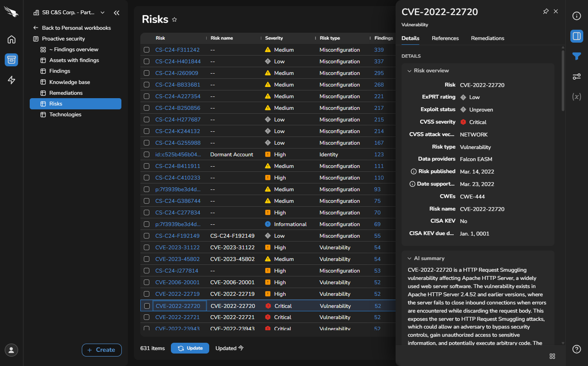Image resolution: width=588 pixels, height=366 pixels.
Task: Check the CVE-2006-20001 row checkbox
Action: (x=146, y=282)
